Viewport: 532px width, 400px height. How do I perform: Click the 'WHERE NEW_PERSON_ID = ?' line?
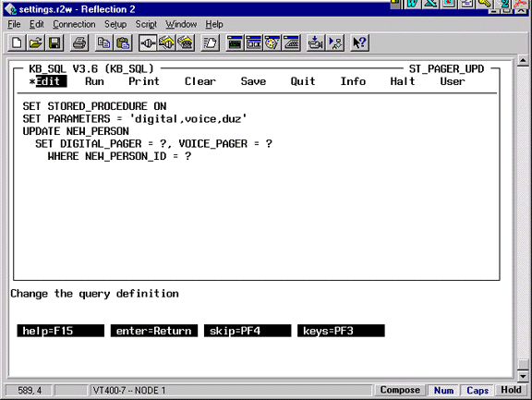119,156
